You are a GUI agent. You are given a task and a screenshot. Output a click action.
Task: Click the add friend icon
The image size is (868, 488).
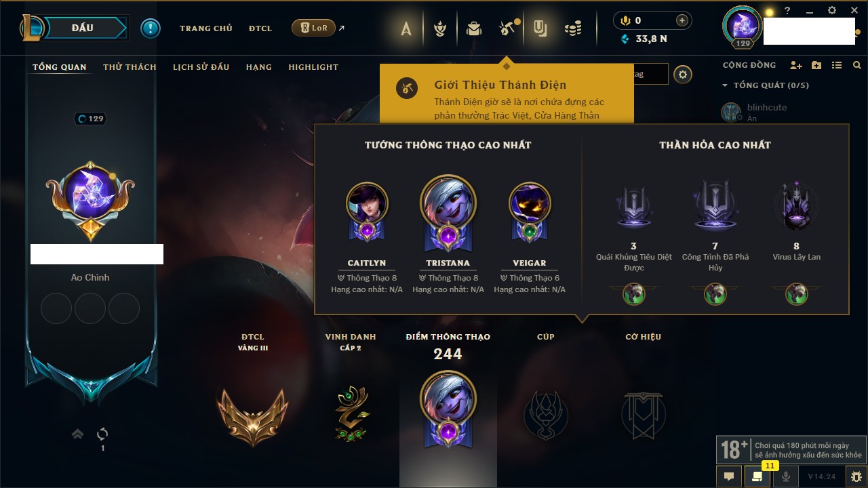tap(796, 65)
